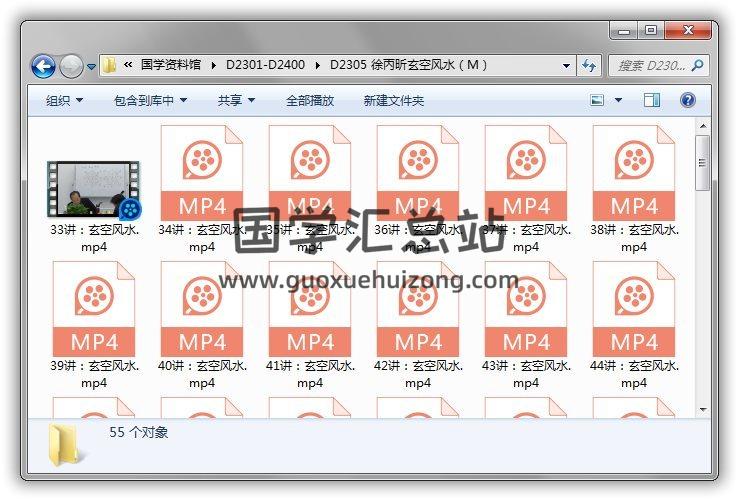
Task: Toggle the preview pane button
Action: click(652, 100)
